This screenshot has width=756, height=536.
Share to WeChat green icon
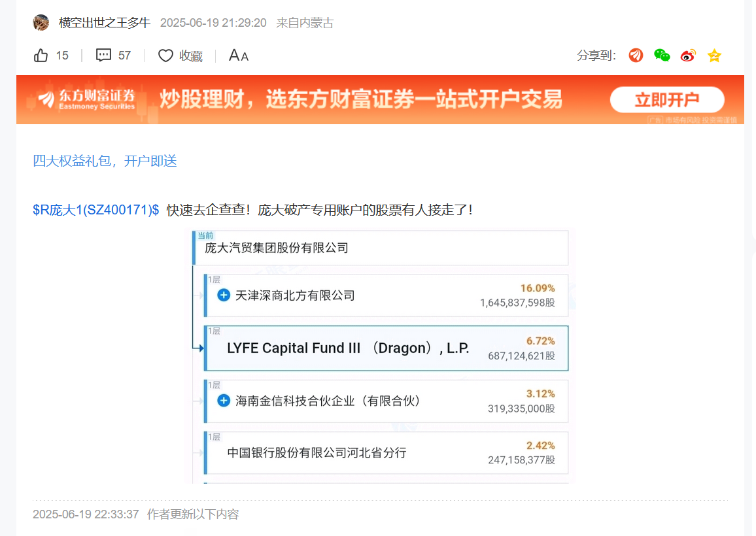click(662, 56)
